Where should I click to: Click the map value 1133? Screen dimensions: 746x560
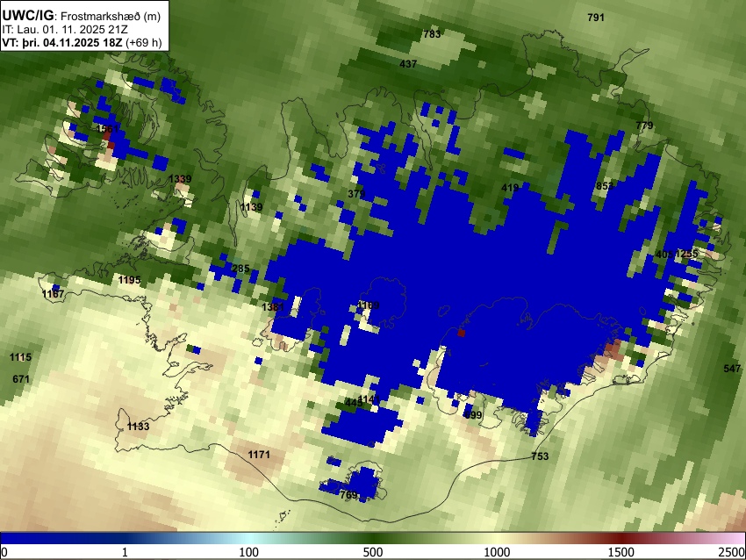(138, 427)
